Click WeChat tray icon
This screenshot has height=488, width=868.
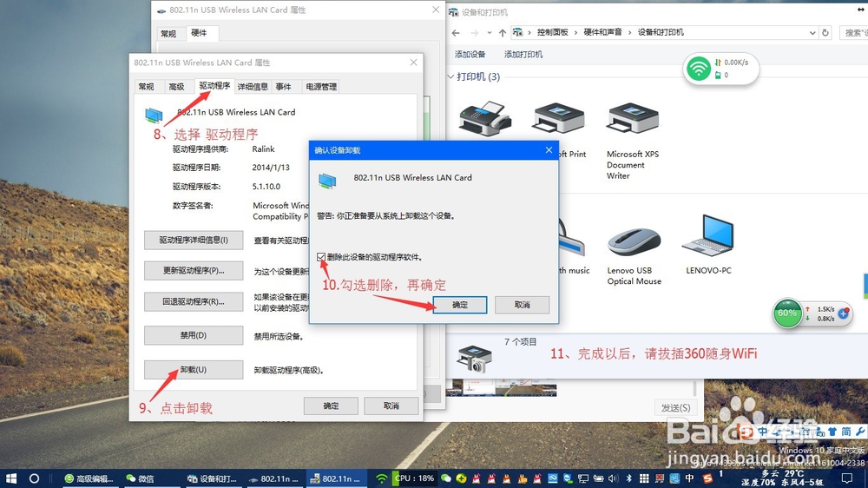pos(445,478)
